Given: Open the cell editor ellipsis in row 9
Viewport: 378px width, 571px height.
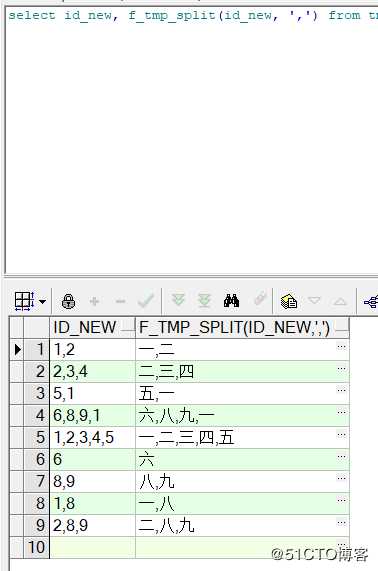Looking at the screenshot, I should click(x=341, y=523).
